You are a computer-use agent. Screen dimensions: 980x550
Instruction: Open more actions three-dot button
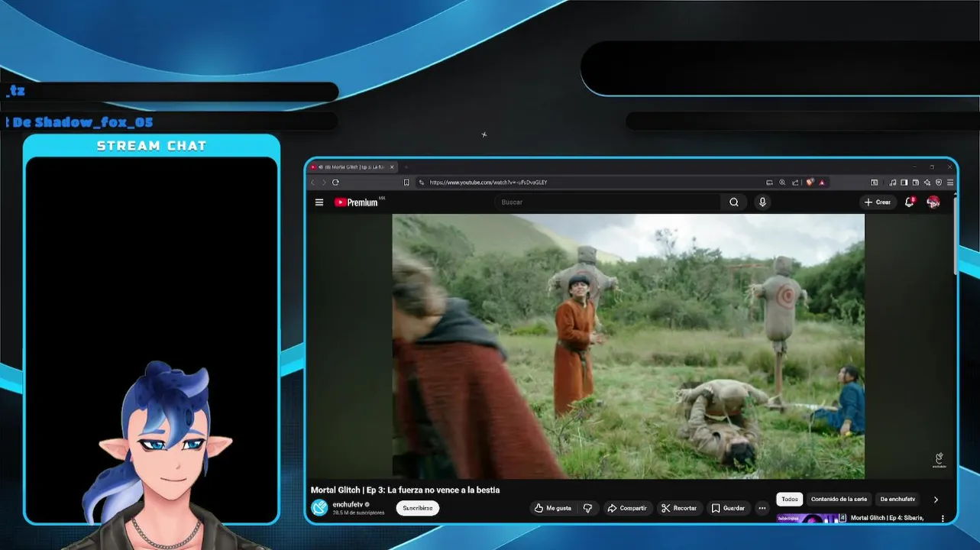tap(762, 508)
